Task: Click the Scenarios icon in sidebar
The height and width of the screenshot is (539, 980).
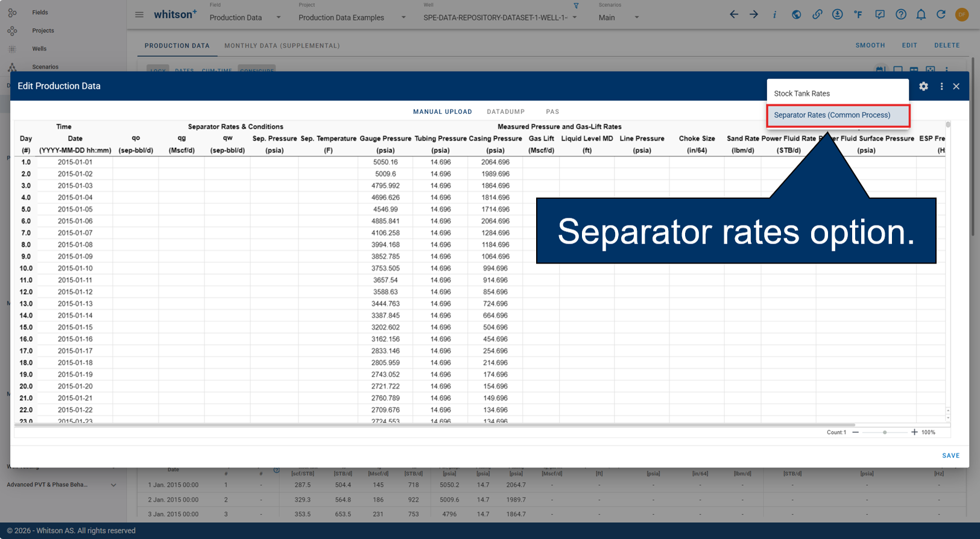Action: (12, 67)
